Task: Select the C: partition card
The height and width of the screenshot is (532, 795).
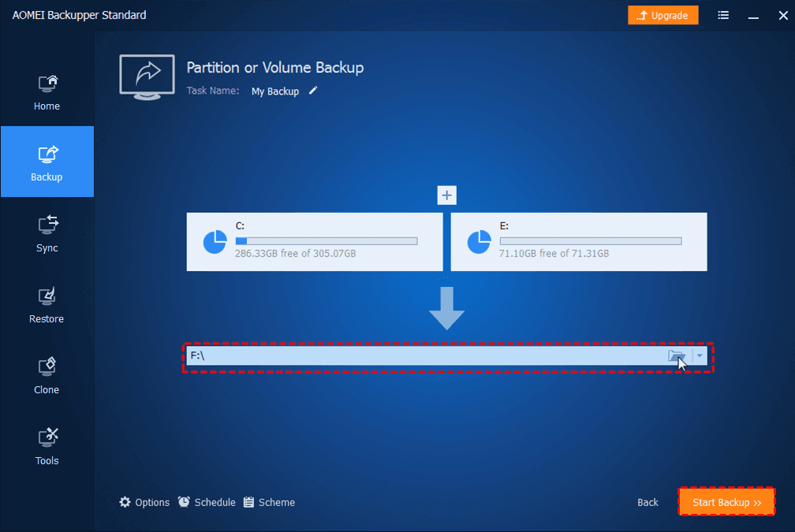Action: 315,242
